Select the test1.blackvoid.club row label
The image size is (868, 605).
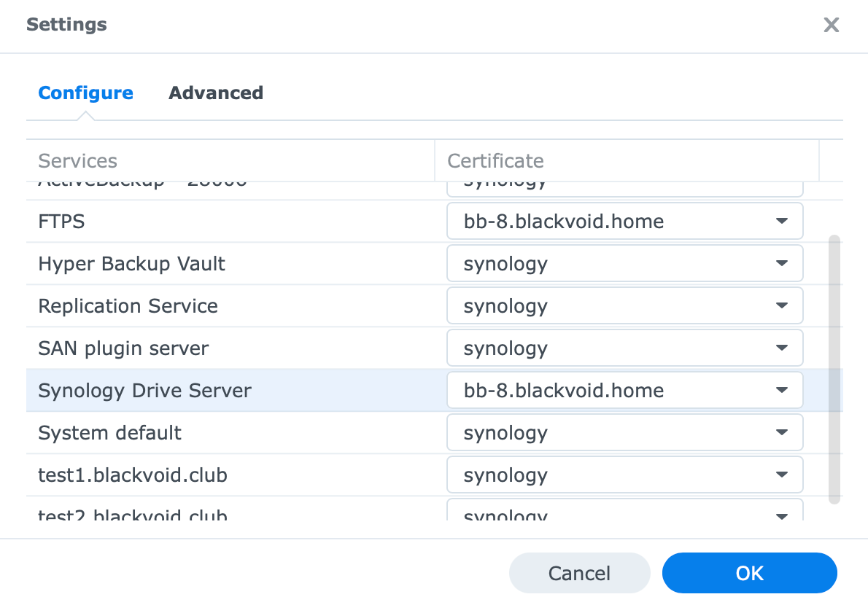coord(133,475)
